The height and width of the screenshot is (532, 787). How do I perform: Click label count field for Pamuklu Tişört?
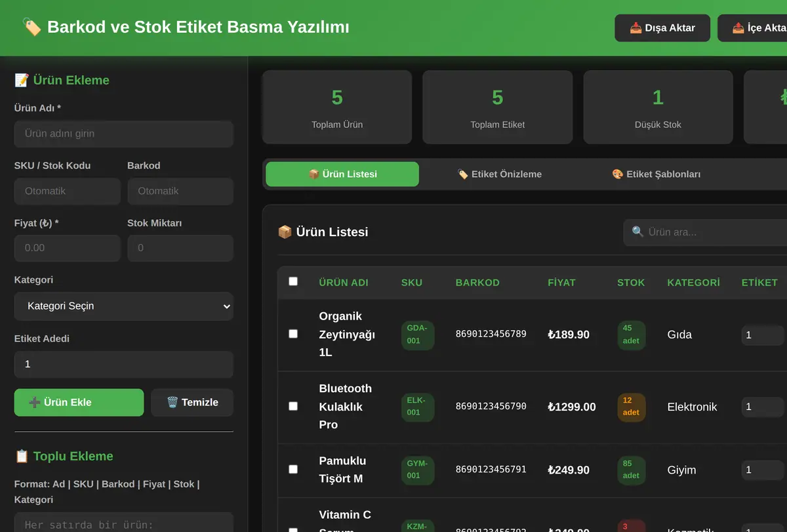tap(764, 470)
